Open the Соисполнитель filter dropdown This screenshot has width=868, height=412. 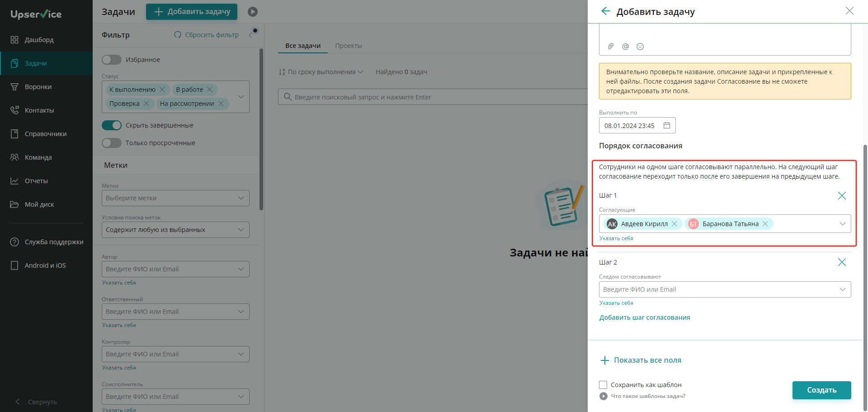(x=175, y=397)
